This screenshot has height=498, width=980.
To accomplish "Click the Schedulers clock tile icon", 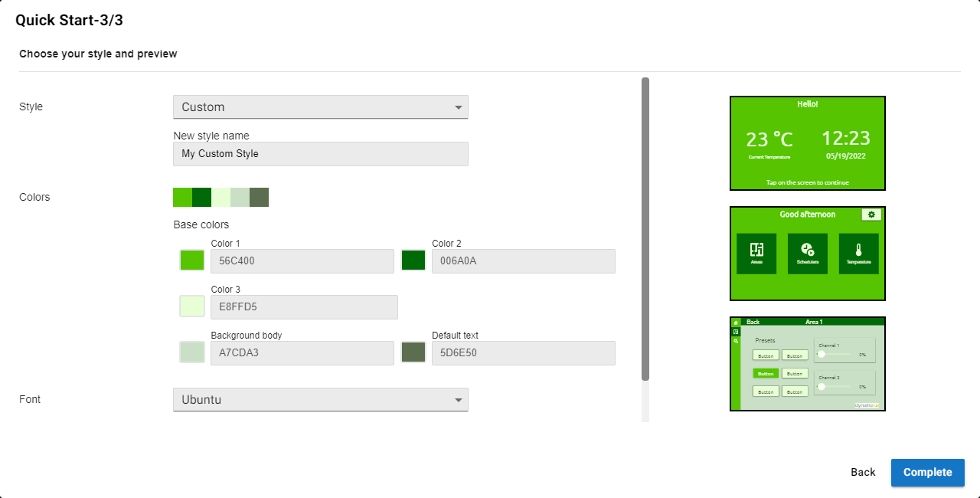I will (808, 250).
